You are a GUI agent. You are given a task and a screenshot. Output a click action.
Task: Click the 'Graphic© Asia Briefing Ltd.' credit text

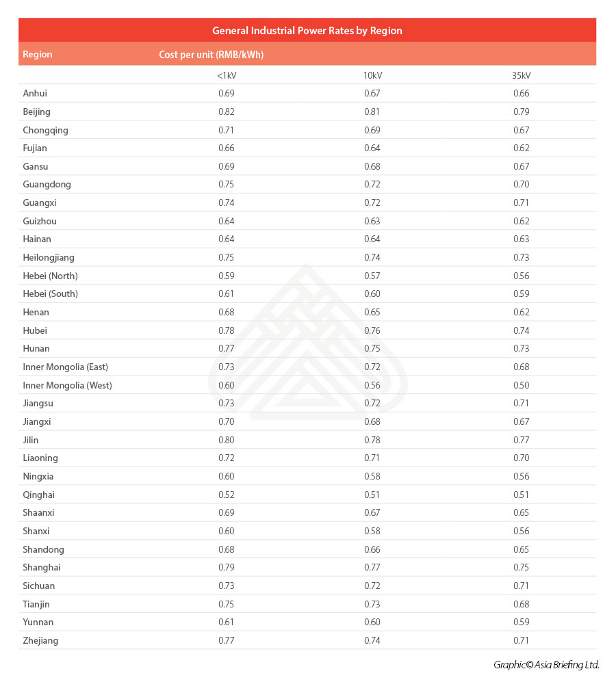tap(546, 665)
